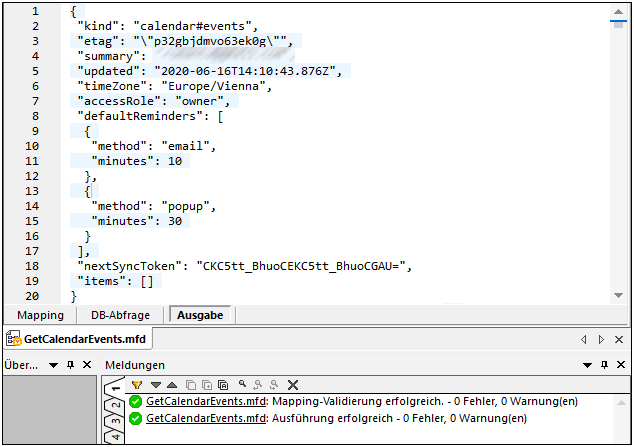Clear messages with the X icon
634x447 pixels.
point(293,384)
